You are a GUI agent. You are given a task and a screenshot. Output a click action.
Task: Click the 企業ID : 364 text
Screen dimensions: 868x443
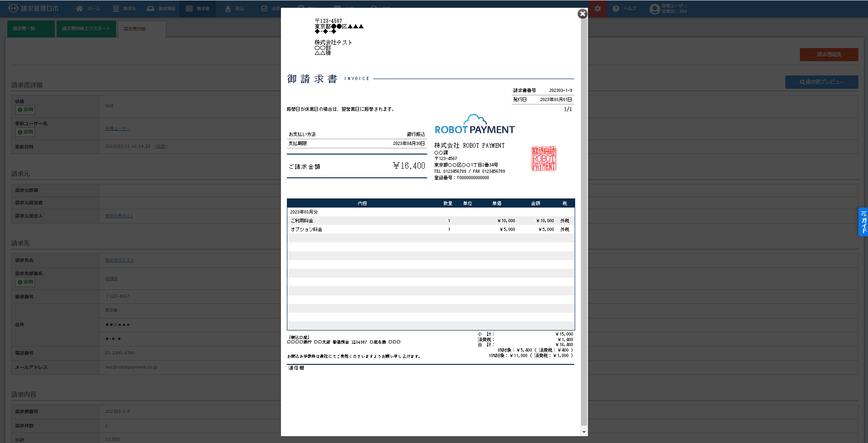pos(674,11)
